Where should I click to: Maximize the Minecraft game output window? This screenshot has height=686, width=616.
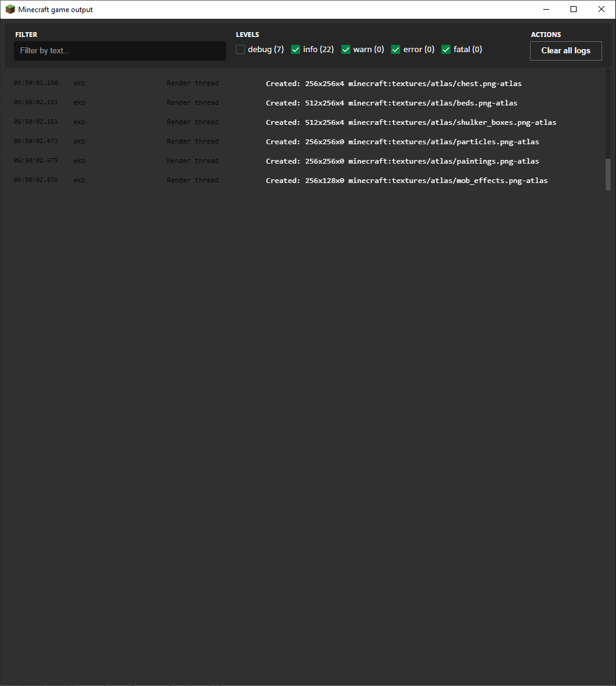click(574, 9)
